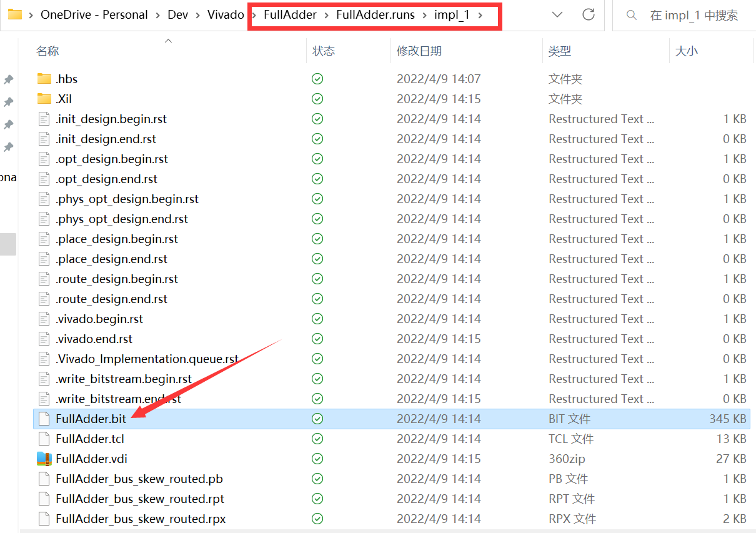Expand the chevron after impl_1 breadcrumb
Viewport: 756px width, 533px height.
(x=480, y=15)
